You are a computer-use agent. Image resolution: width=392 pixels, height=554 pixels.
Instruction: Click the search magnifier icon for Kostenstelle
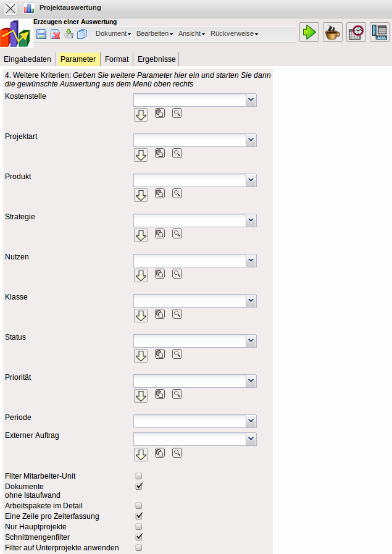[177, 113]
